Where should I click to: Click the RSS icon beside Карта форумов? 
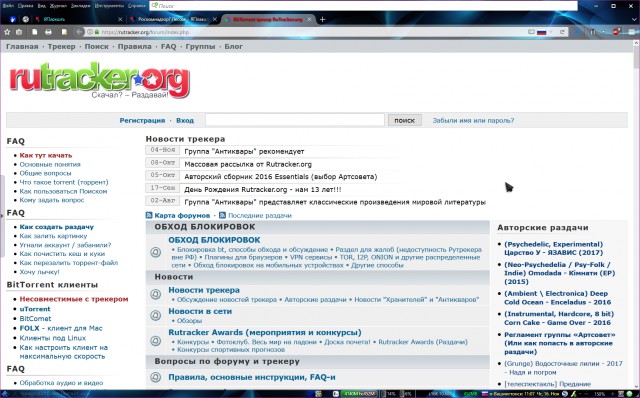pos(149,215)
